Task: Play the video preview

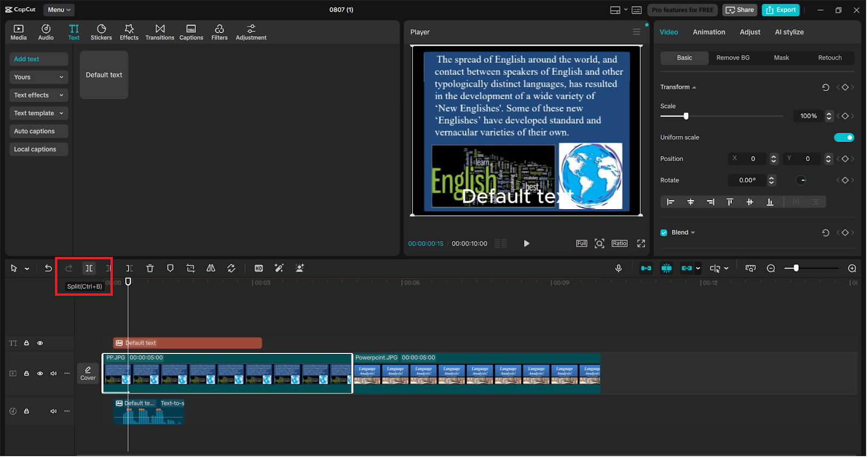Action: tap(526, 244)
